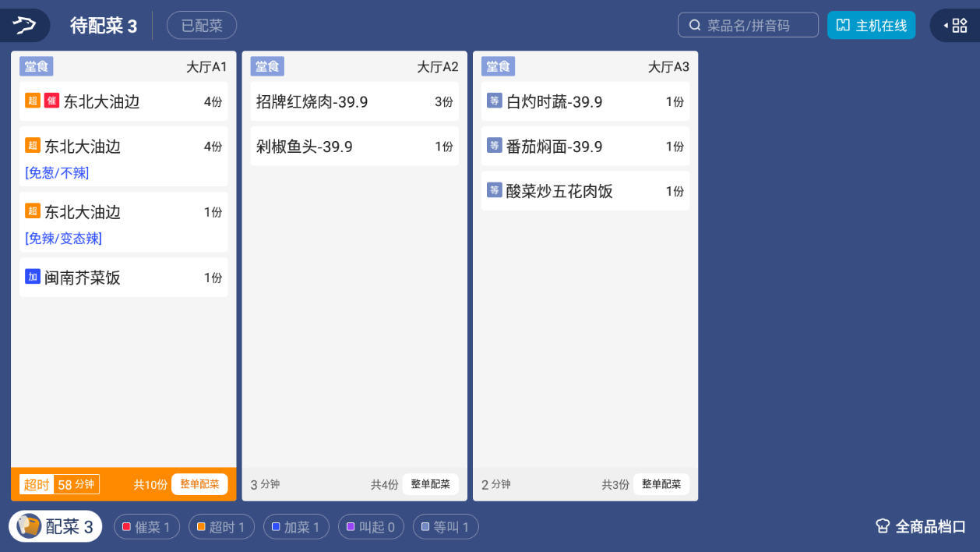Click 2 分钟 timer on 大厅A3
The image size is (980, 552).
coord(496,485)
